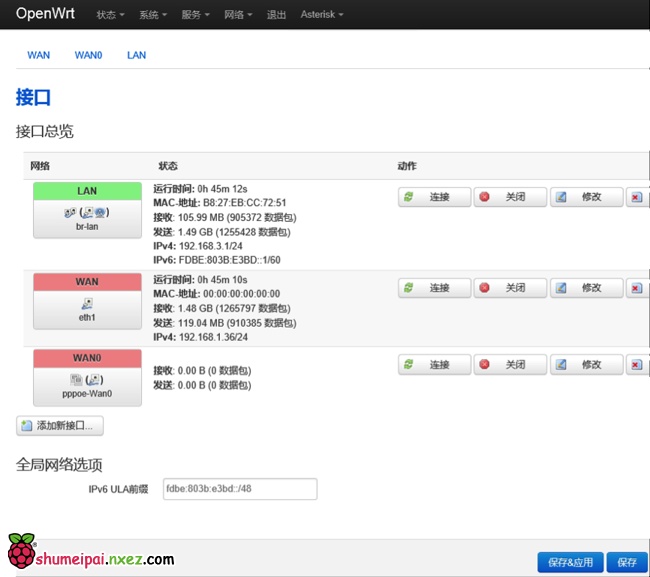
Task: Expand the 系统 menu
Action: tap(153, 15)
